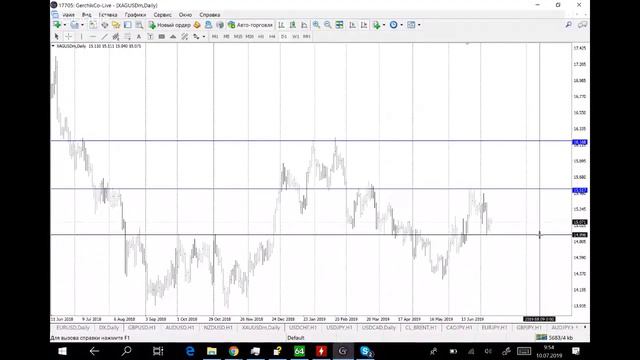640x360 pixels.
Task: Open the Справка menu
Action: click(210, 15)
